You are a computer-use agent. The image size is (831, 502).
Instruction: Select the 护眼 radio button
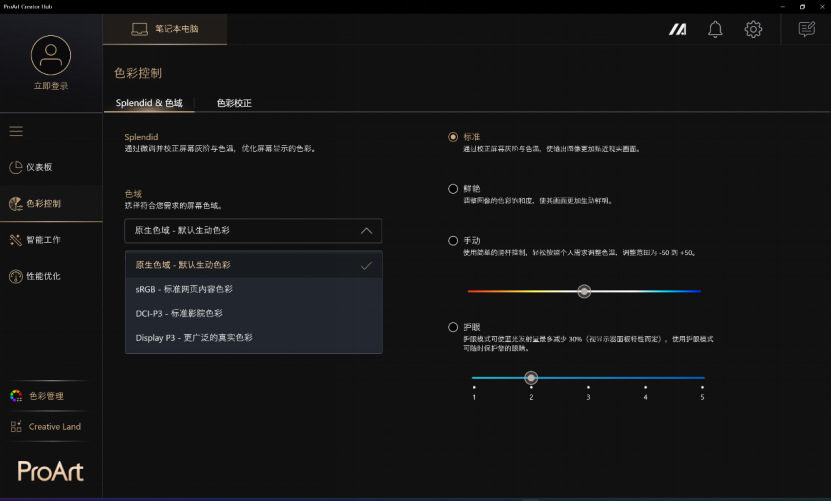pos(453,328)
